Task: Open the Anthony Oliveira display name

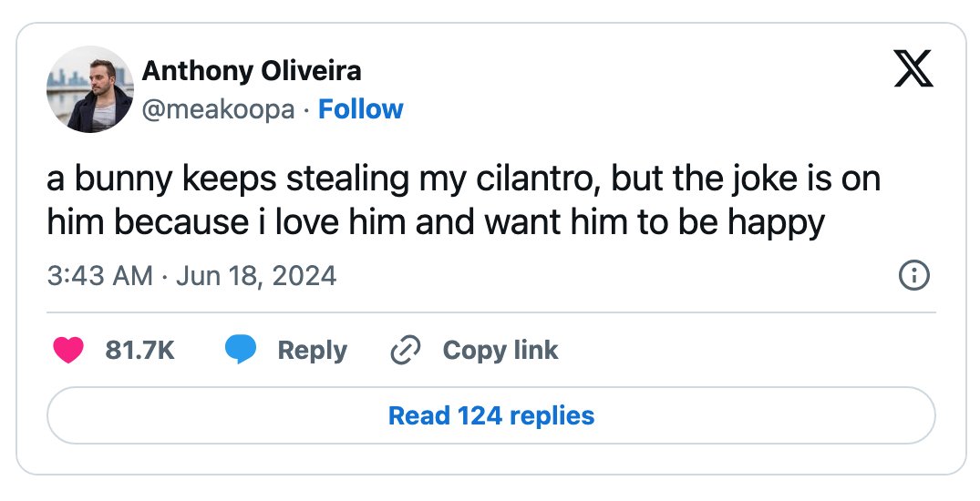Action: pyautogui.click(x=252, y=70)
